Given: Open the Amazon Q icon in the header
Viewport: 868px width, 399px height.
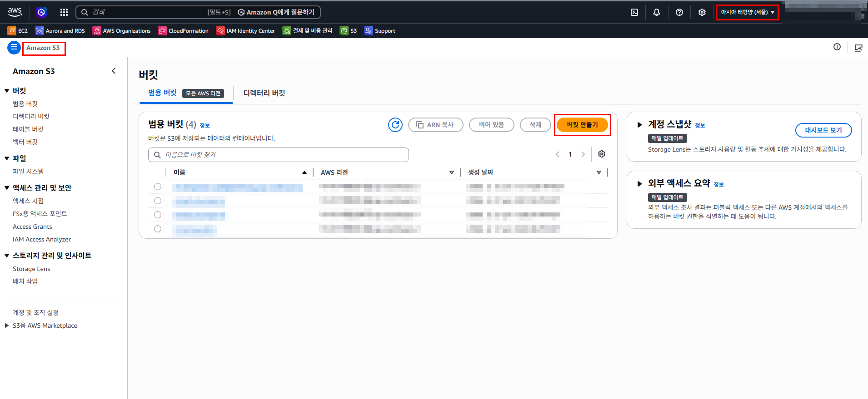Looking at the screenshot, I should pyautogui.click(x=41, y=12).
